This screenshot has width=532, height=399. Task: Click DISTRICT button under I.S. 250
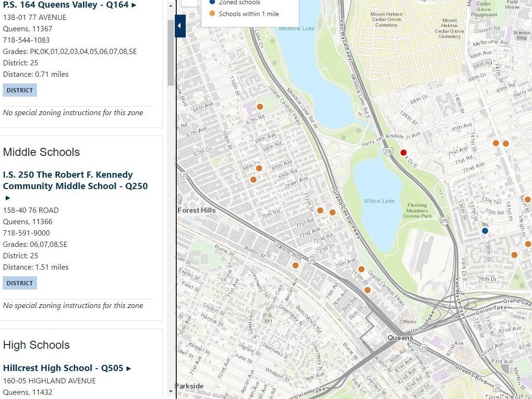tap(20, 283)
